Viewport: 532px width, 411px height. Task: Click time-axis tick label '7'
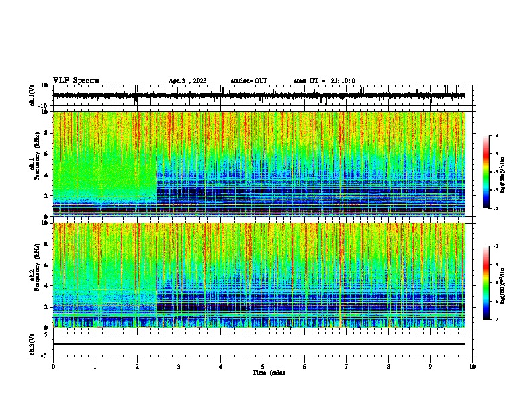click(x=347, y=367)
